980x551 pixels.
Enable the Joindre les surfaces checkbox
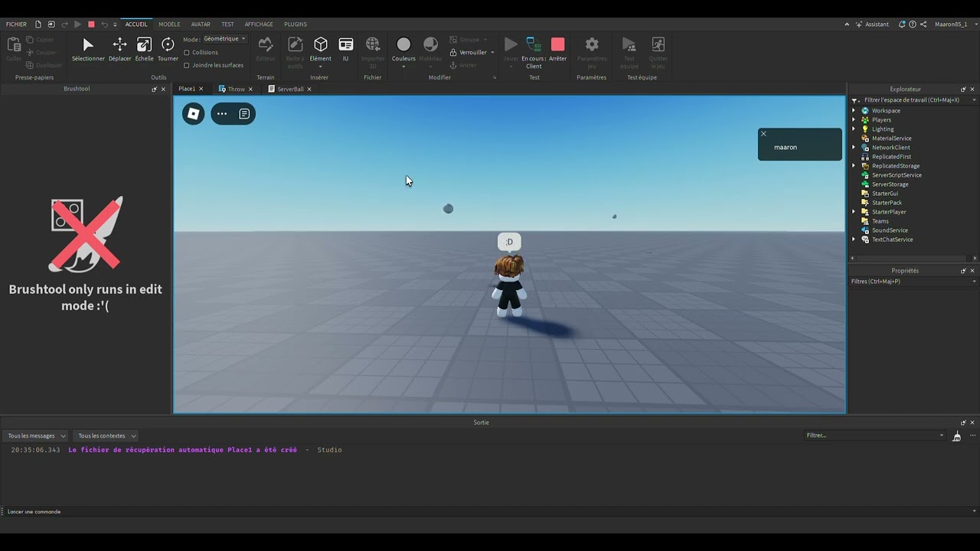[x=187, y=66]
